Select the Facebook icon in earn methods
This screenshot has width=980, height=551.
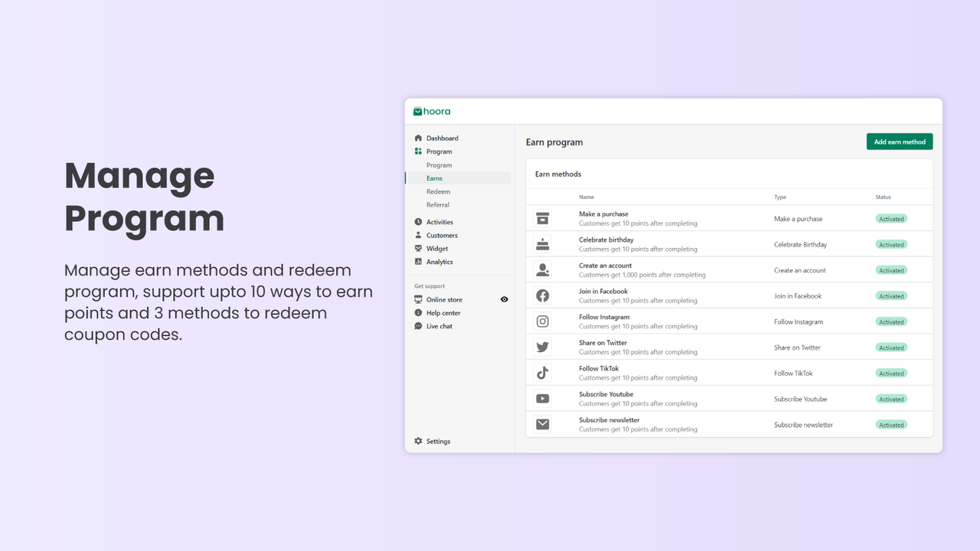[543, 295]
